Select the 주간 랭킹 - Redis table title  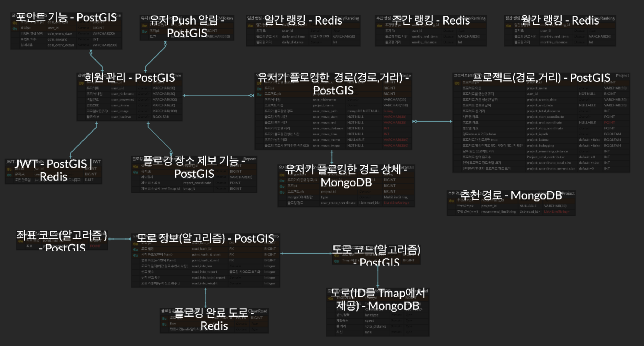coord(431,20)
